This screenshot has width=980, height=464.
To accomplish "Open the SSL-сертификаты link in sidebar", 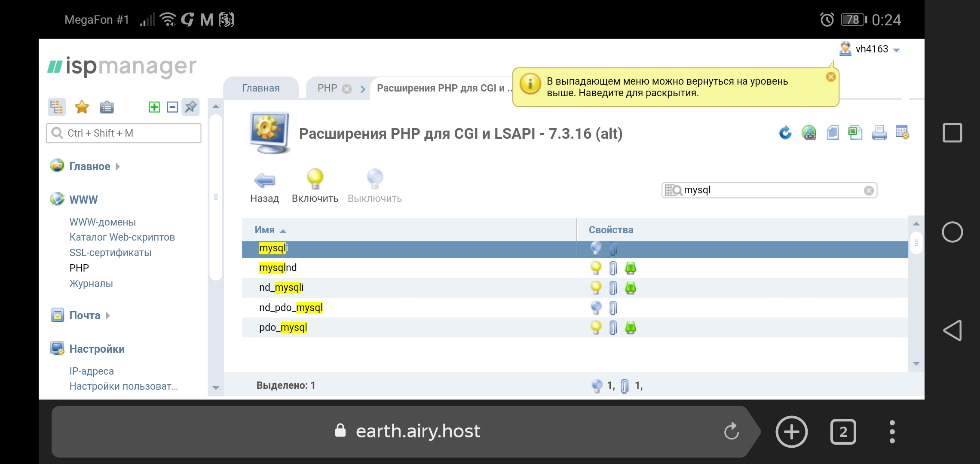I will 110,253.
